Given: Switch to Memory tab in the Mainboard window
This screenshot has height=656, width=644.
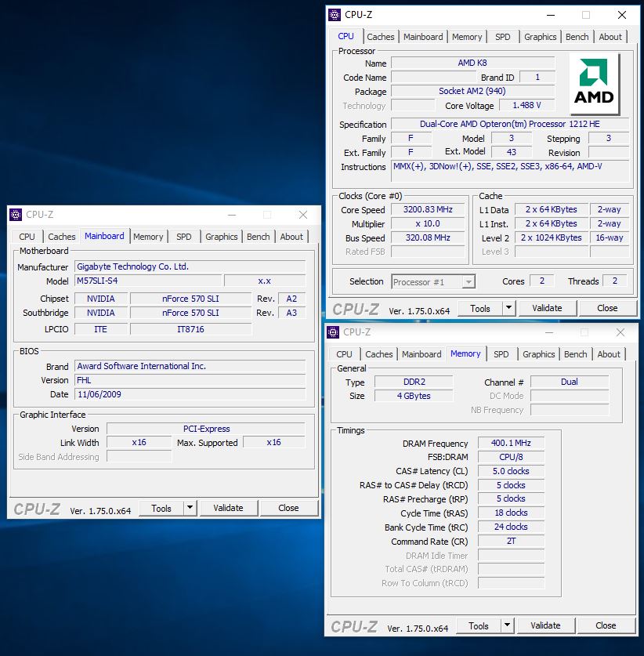Looking at the screenshot, I should click(x=148, y=237).
